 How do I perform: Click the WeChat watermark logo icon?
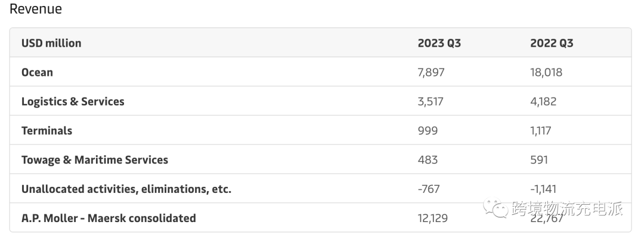(496, 208)
